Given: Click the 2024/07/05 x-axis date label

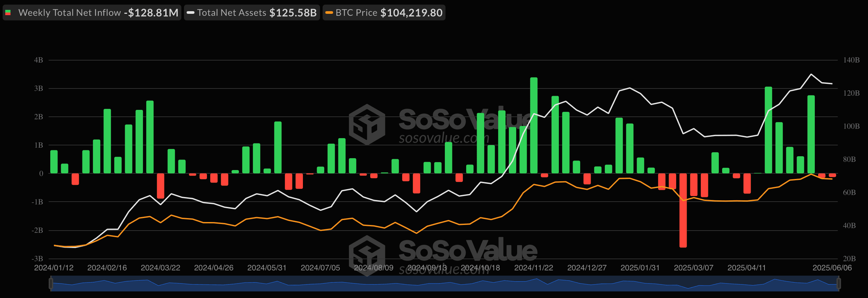Looking at the screenshot, I should click(x=320, y=268).
